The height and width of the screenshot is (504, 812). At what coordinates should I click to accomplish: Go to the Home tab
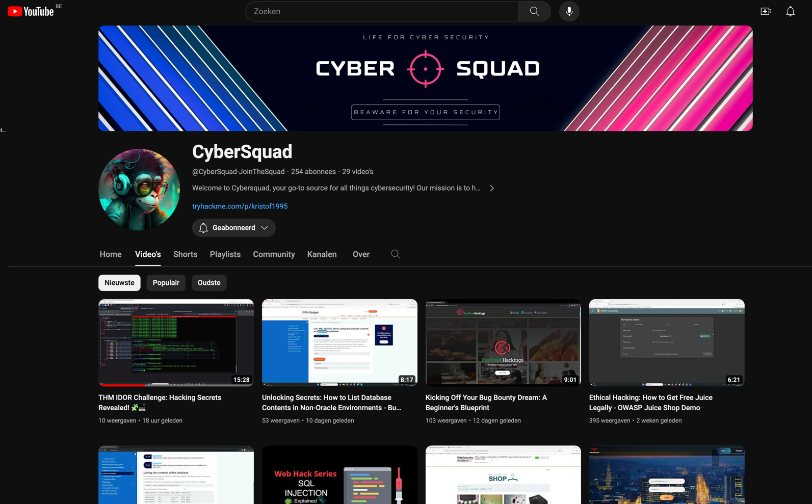[x=111, y=254]
